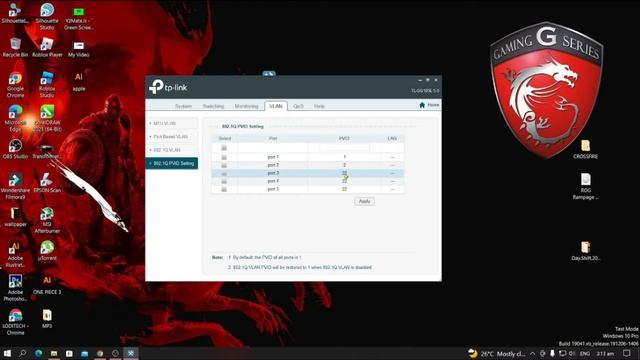Open My Video desktop icon

78,49
